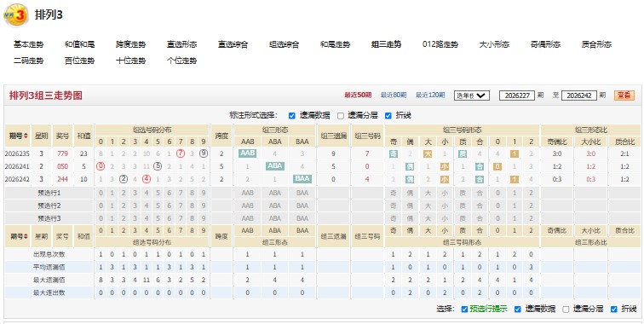Select digit 0 in the 预选行1 row
Image resolution: width=644 pixels, height=324 pixels.
[101, 193]
